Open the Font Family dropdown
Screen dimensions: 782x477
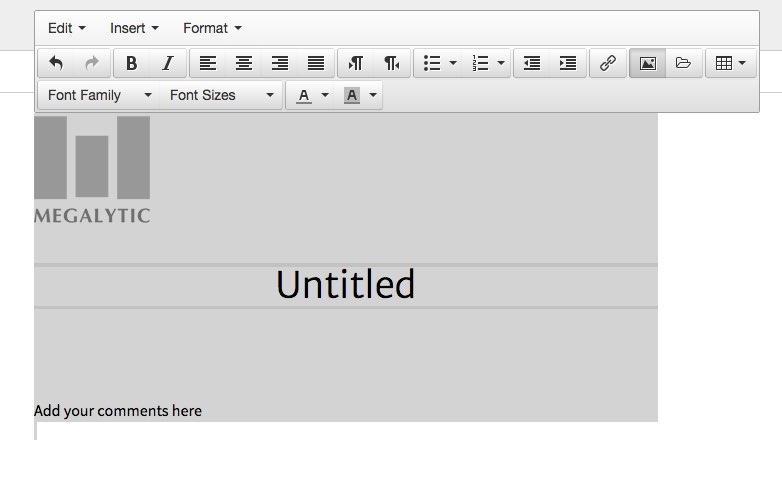[99, 95]
